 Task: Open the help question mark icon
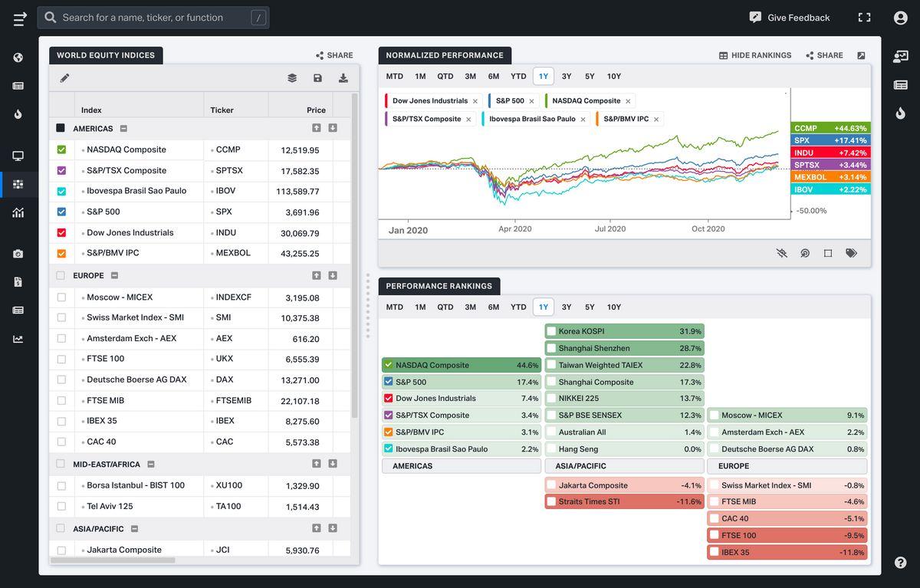point(900,563)
